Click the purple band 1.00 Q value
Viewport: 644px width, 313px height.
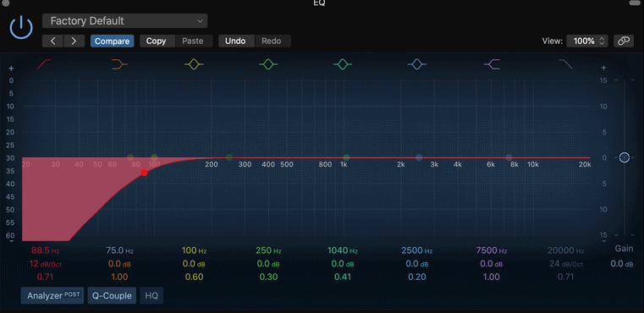[x=492, y=277]
